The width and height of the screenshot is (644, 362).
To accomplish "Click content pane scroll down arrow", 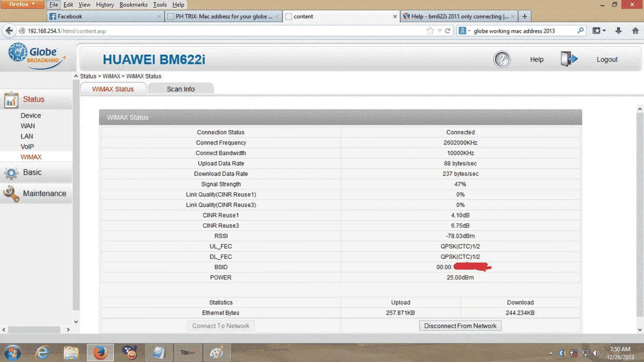I will coord(640,330).
